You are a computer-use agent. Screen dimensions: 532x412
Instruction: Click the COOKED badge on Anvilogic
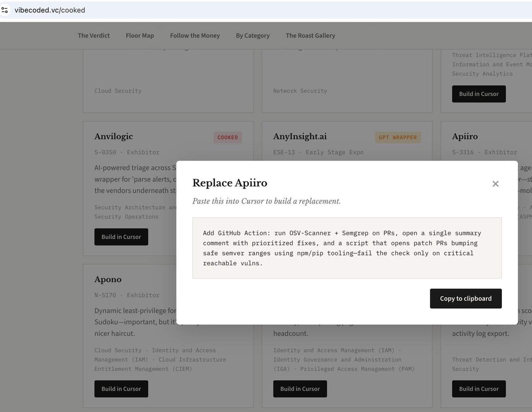pos(227,137)
